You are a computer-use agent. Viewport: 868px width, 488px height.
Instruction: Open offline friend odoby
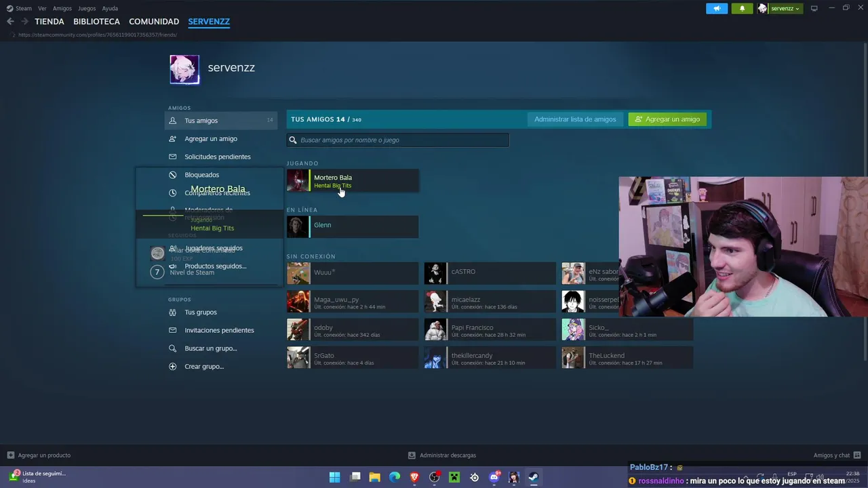coord(352,330)
